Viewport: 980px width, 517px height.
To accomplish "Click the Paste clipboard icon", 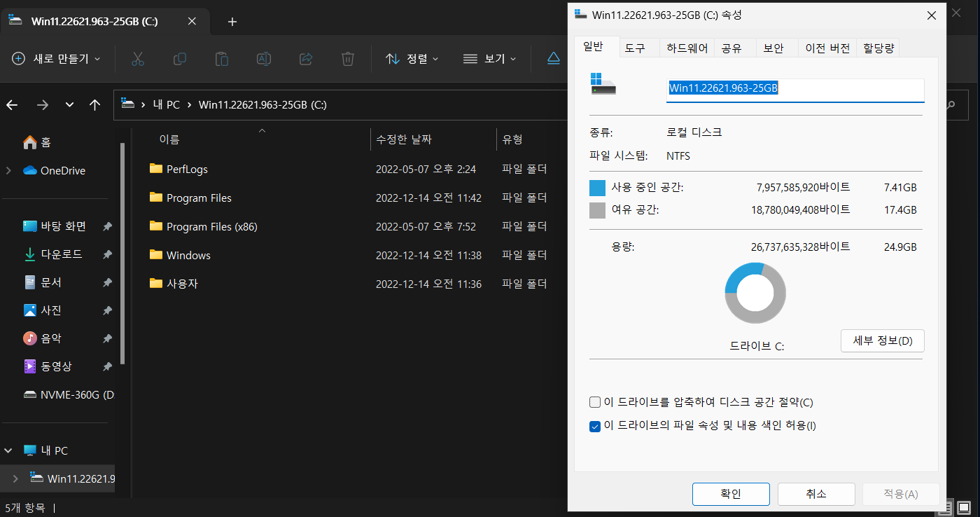I will tap(222, 59).
